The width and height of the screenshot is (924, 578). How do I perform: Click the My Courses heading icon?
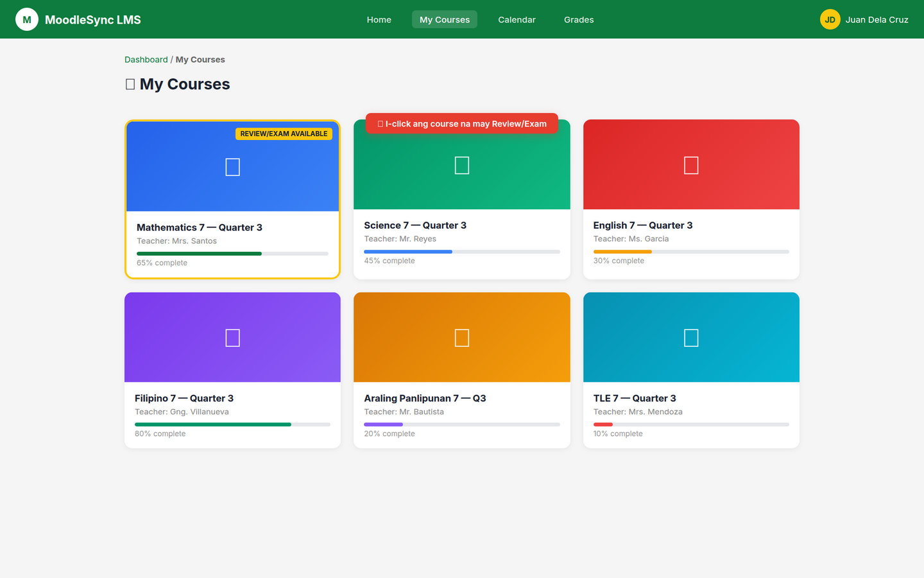[129, 83]
